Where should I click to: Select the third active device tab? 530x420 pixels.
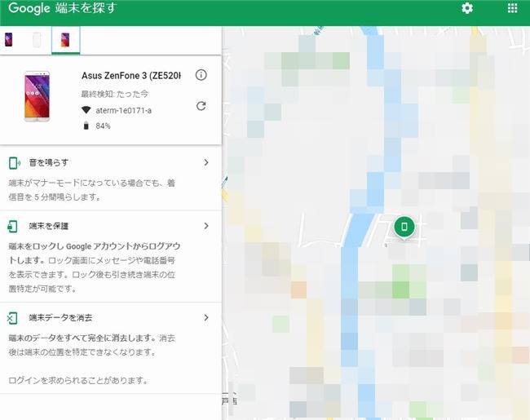(x=65, y=40)
